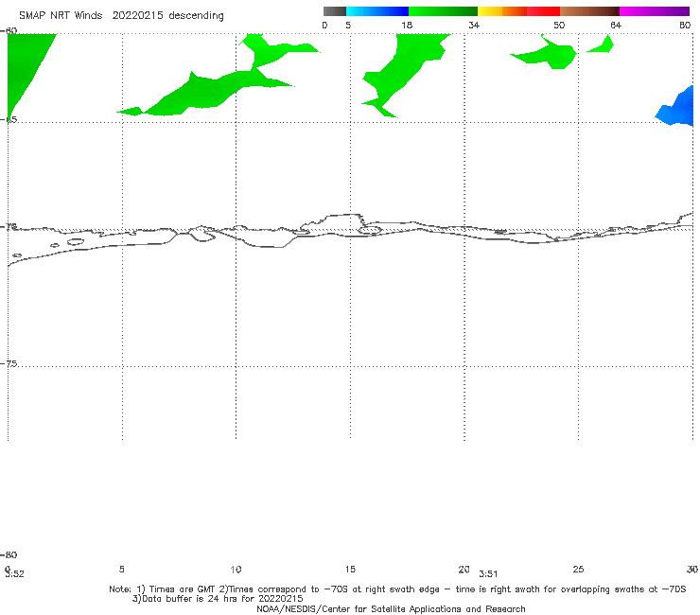This screenshot has height=615, width=700.
Task: Click the "18" label under the color bar
Action: (407, 26)
